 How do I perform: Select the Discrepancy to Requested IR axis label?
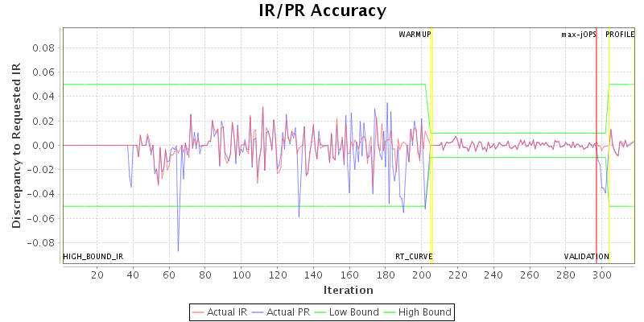click(16, 145)
